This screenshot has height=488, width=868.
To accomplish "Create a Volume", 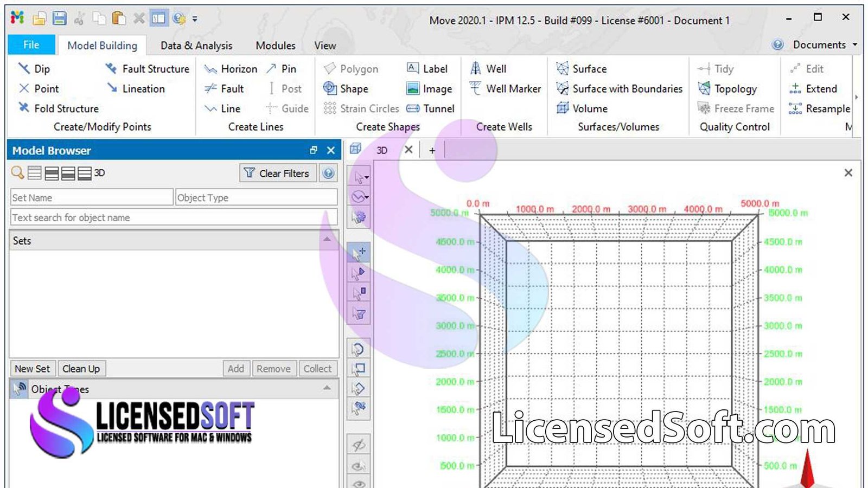I will [582, 108].
